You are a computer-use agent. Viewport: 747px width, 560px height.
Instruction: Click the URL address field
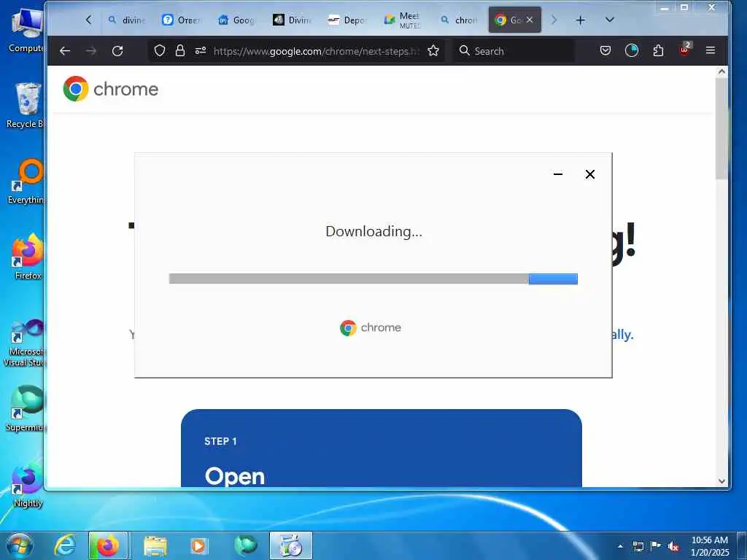(x=317, y=51)
